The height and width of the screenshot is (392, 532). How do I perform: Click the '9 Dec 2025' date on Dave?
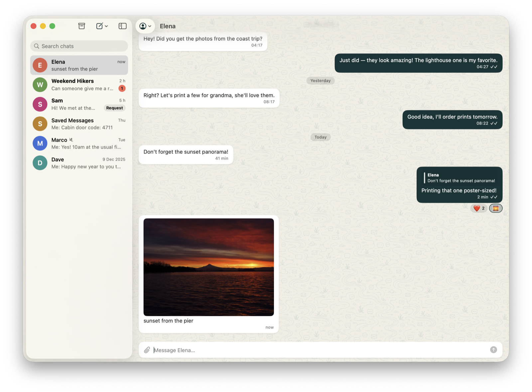(x=114, y=159)
